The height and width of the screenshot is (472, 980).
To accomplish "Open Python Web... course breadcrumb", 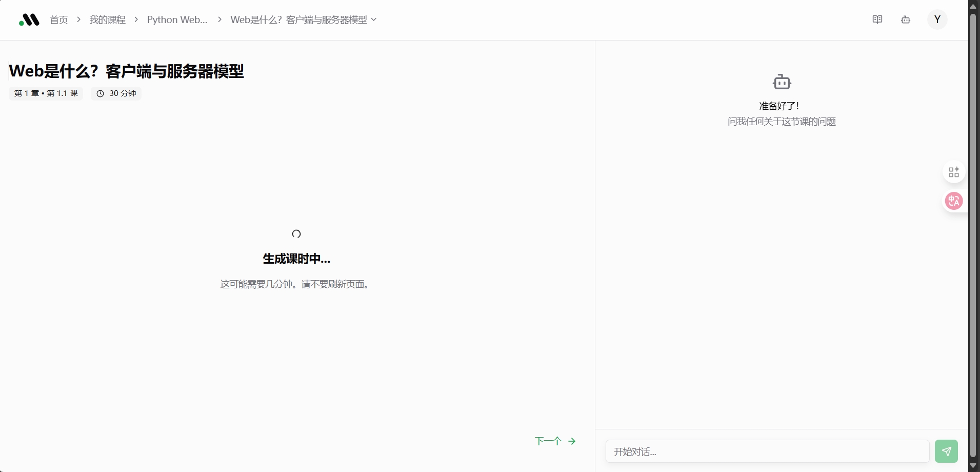I will (177, 19).
